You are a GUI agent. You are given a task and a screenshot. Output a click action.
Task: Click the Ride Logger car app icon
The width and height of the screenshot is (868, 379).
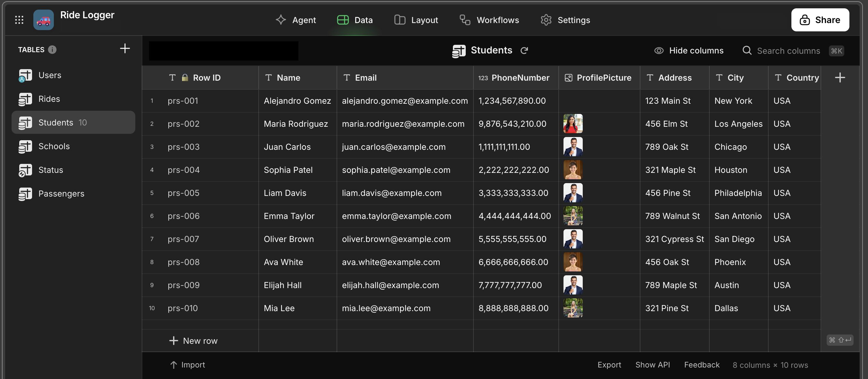click(x=44, y=20)
